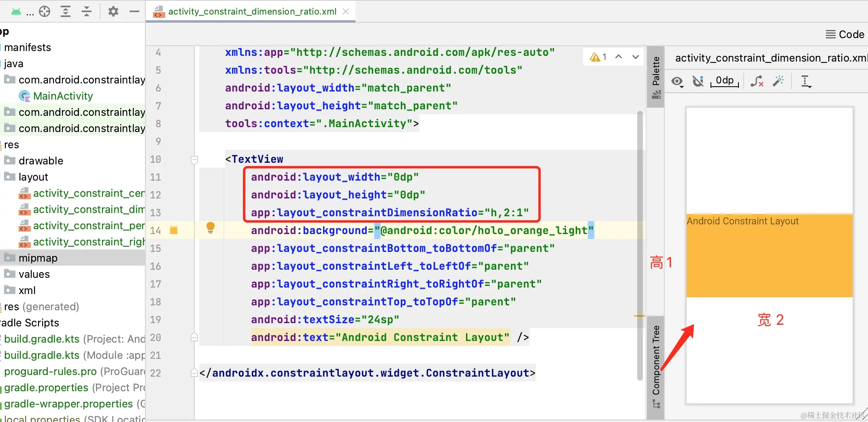
Task: Open the 0dp default margins selector
Action: tap(725, 81)
